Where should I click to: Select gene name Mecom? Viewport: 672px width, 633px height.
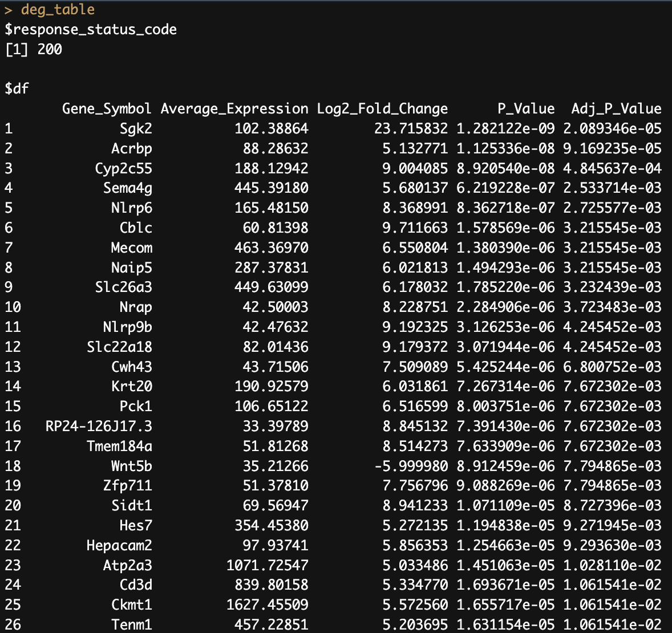tap(132, 247)
